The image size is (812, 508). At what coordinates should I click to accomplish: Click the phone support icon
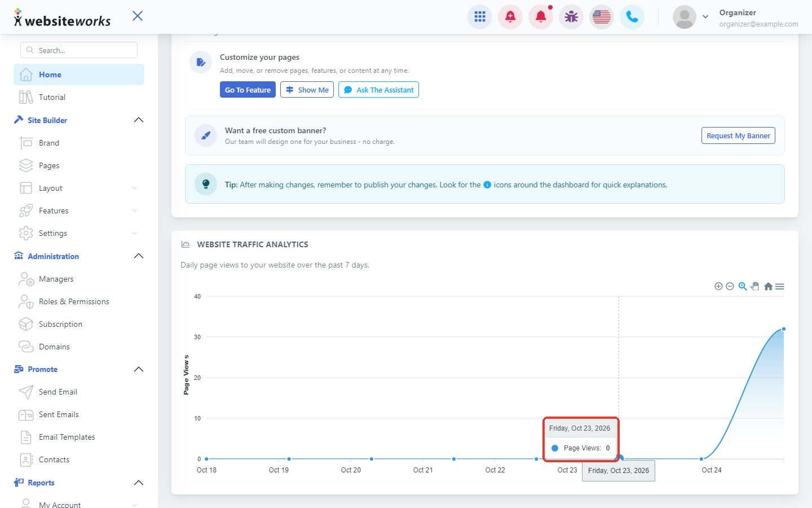[632, 17]
